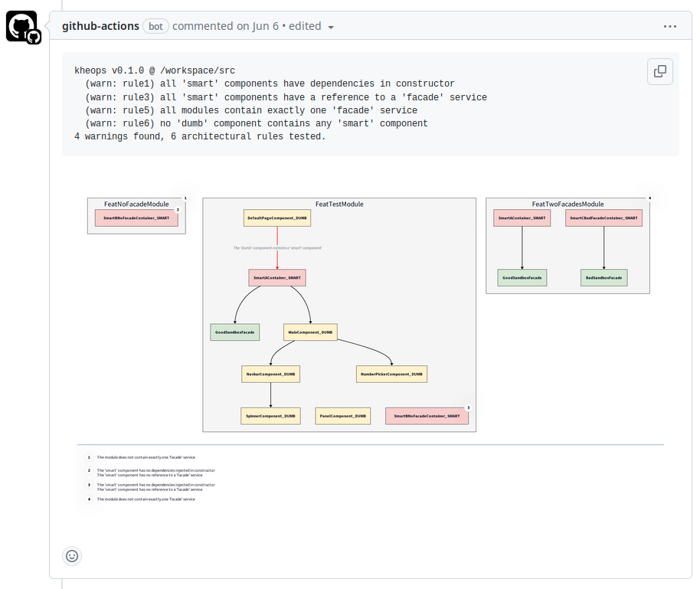Image resolution: width=700 pixels, height=589 pixels.
Task: Copy the kheops code block output
Action: (x=660, y=71)
